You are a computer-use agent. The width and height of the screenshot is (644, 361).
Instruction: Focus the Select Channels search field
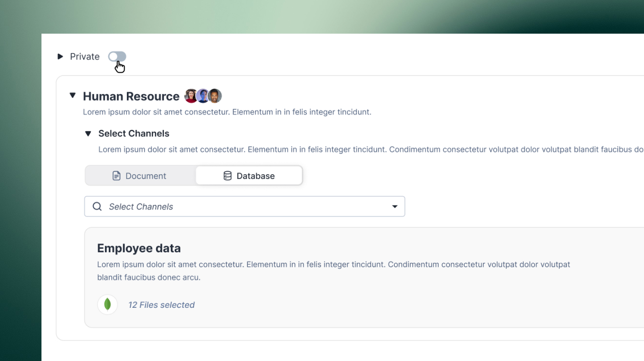(244, 206)
